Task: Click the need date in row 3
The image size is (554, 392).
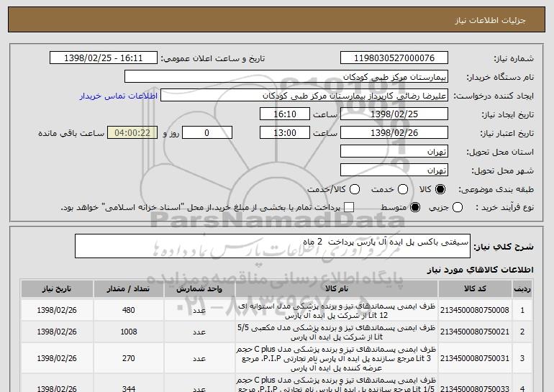Action: coord(57,358)
